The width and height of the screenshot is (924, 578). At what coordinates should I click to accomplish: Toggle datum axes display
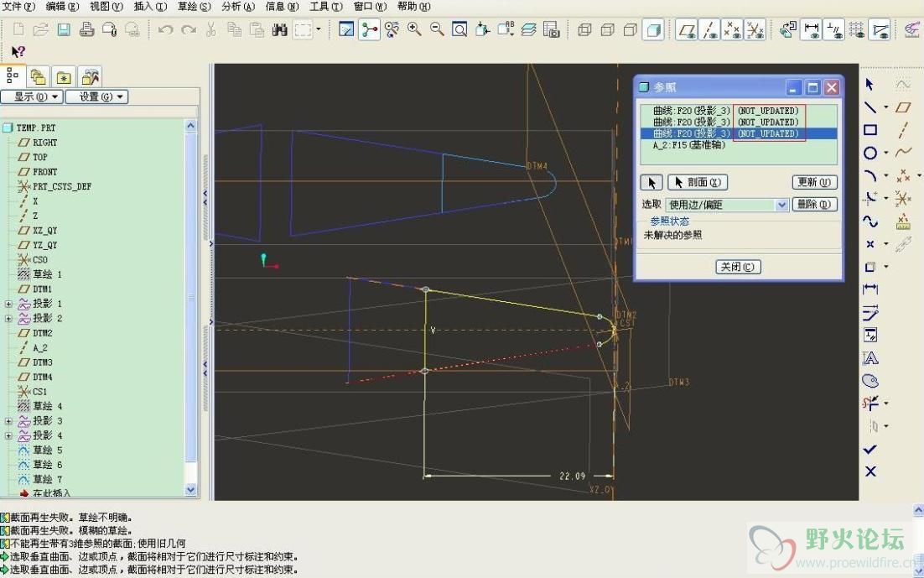(x=709, y=29)
